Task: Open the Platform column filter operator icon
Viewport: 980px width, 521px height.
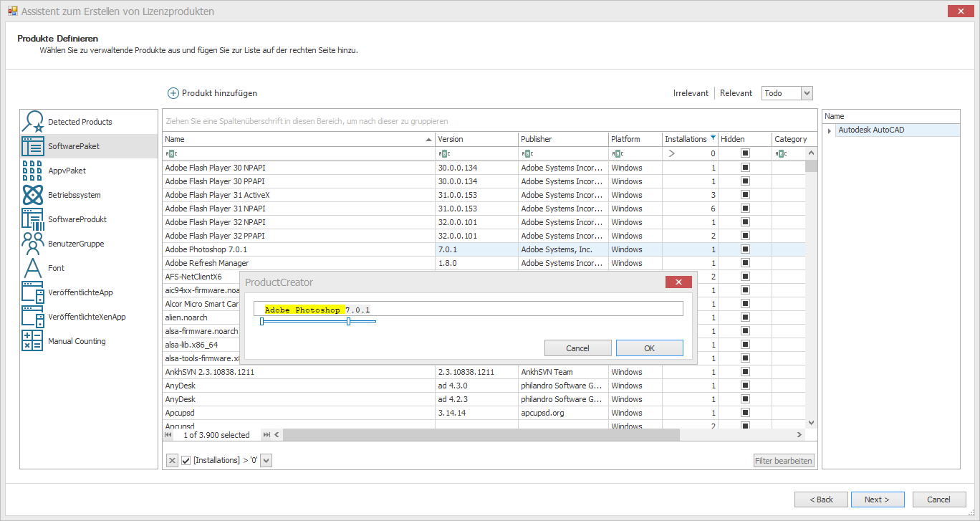Action: 618,153
